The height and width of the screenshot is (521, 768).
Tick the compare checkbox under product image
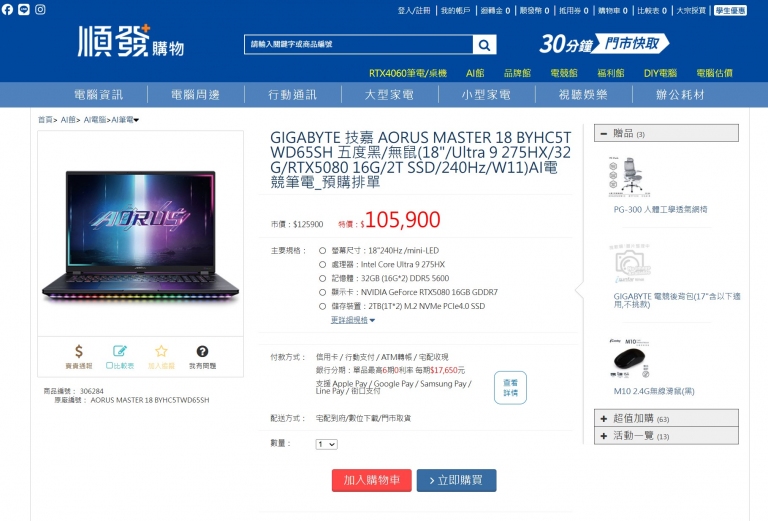[x=109, y=366]
